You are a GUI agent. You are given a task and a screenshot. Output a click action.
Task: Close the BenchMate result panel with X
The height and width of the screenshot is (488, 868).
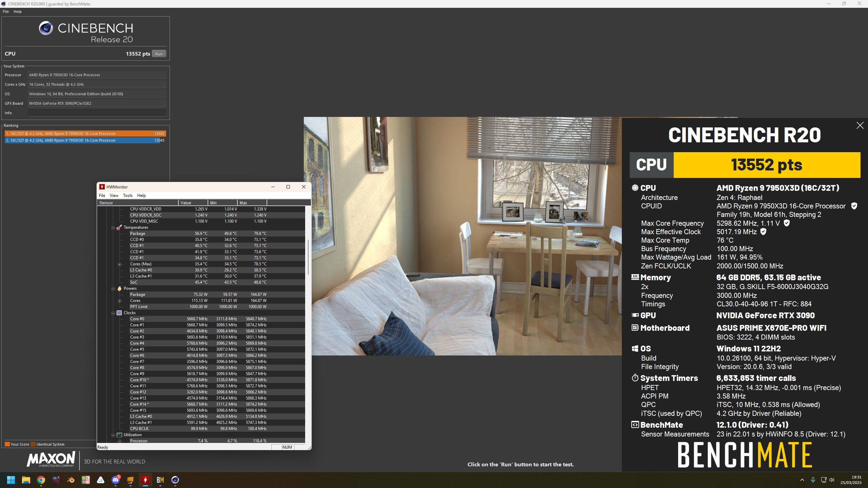coord(860,125)
